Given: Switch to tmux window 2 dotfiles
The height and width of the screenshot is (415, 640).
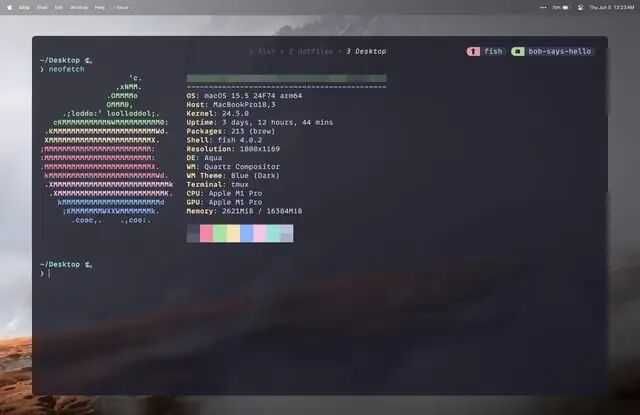Looking at the screenshot, I should (311, 51).
